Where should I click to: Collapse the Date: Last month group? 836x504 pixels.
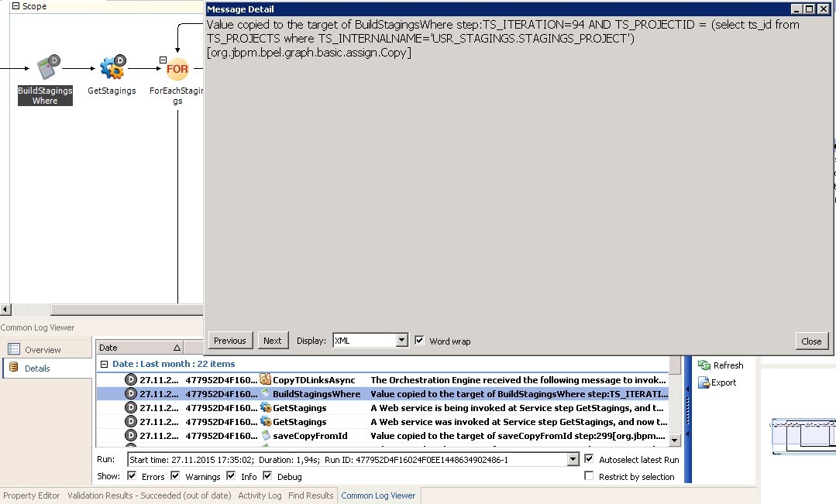[x=104, y=364]
